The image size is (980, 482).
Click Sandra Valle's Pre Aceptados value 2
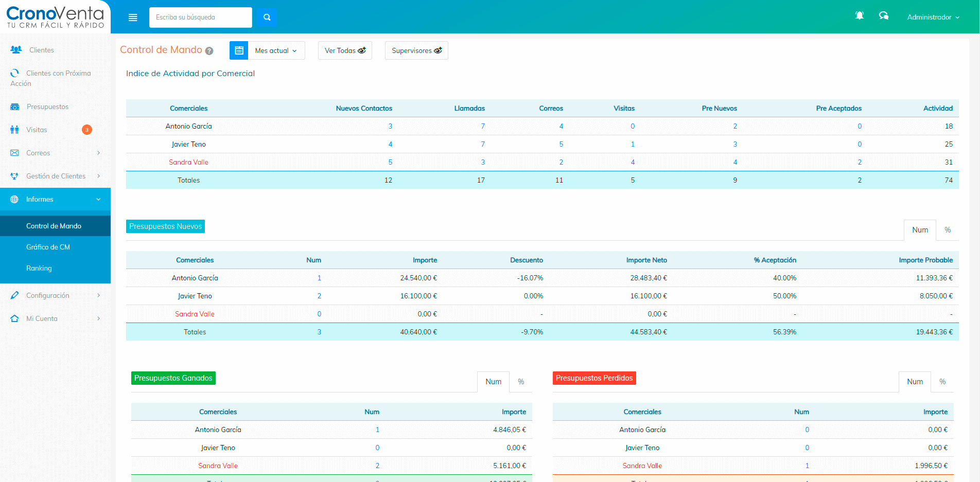coord(860,162)
